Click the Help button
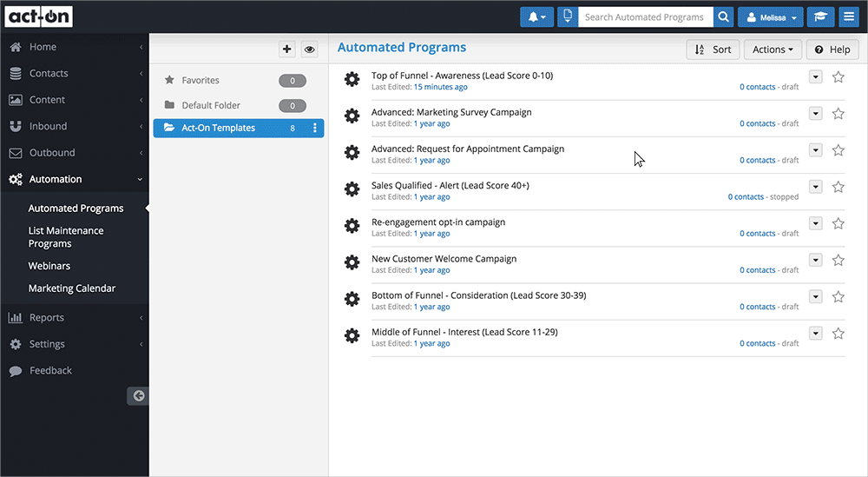 tap(832, 50)
